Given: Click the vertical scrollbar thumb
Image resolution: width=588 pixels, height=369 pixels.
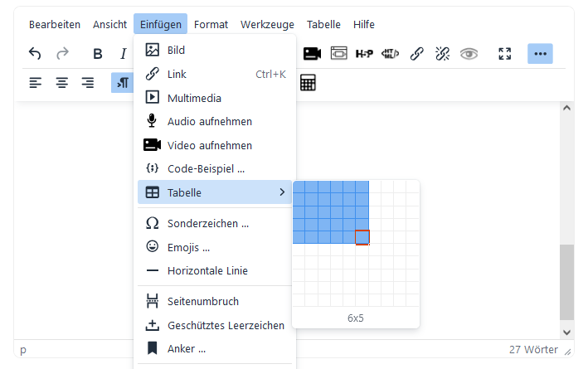Looking at the screenshot, I should [x=567, y=282].
